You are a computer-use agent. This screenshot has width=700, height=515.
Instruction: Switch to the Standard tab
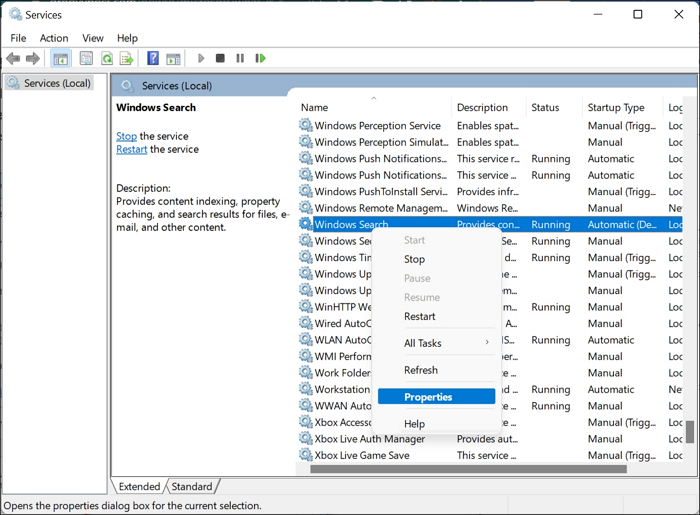click(192, 486)
